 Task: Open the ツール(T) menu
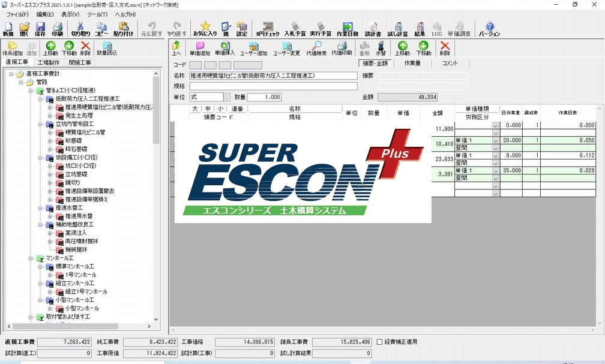coord(97,14)
